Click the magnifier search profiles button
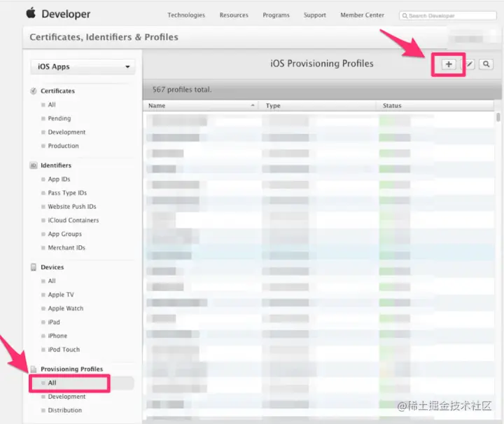The image size is (504, 424). tap(486, 64)
